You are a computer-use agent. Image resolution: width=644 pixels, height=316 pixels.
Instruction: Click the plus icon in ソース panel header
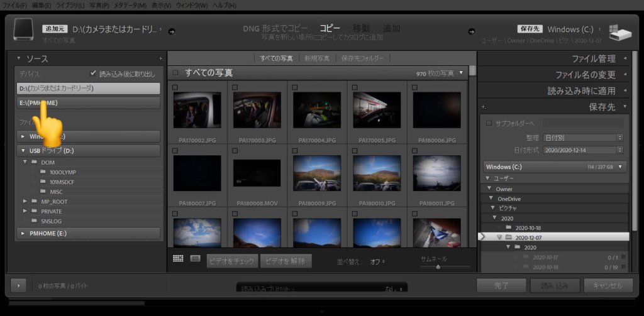click(x=161, y=59)
